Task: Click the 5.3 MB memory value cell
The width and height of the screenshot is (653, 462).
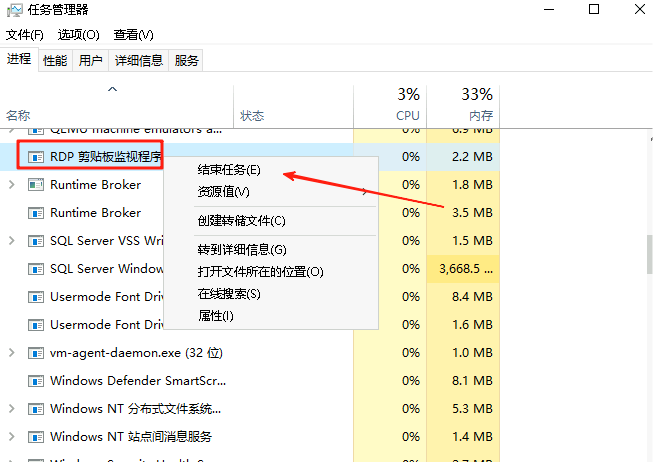Action: (x=463, y=409)
